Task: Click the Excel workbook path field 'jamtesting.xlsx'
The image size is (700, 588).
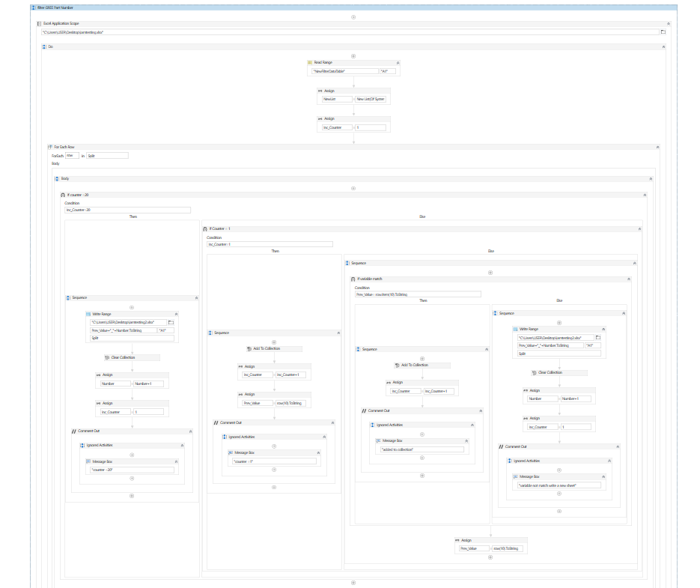Action: 350,32
